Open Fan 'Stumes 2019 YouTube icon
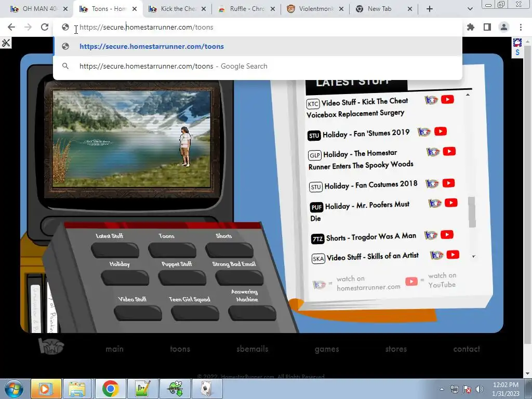Viewport: 532px width, 399px height. tap(441, 131)
